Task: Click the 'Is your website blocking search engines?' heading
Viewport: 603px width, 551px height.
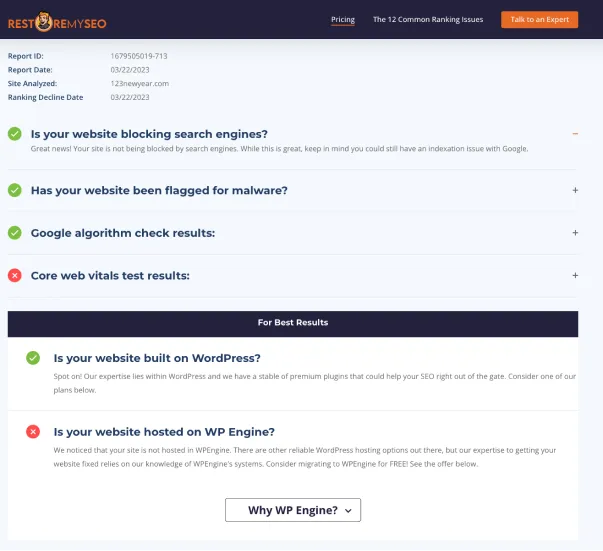Action: (149, 134)
